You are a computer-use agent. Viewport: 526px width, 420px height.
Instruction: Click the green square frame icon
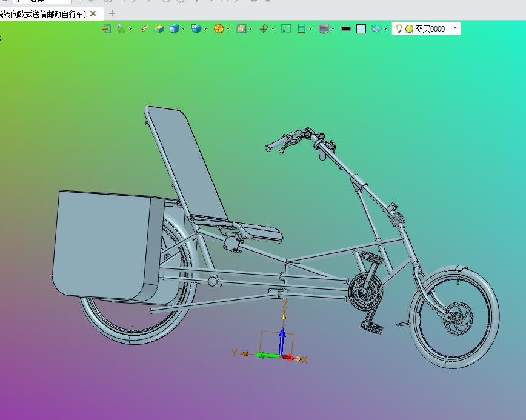click(286, 29)
